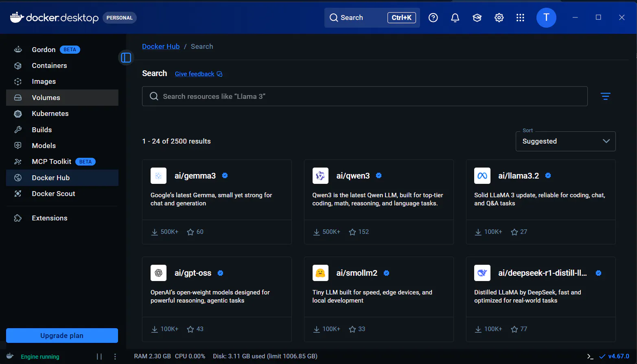637x364 pixels.
Task: Click the BETA badge beside MCP Toolkit
Action: [x=85, y=161]
